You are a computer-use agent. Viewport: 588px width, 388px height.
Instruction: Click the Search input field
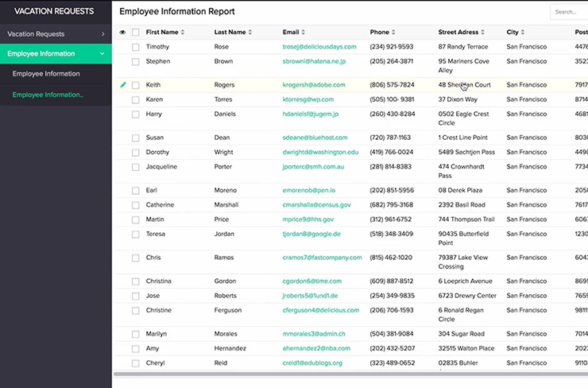pyautogui.click(x=569, y=12)
